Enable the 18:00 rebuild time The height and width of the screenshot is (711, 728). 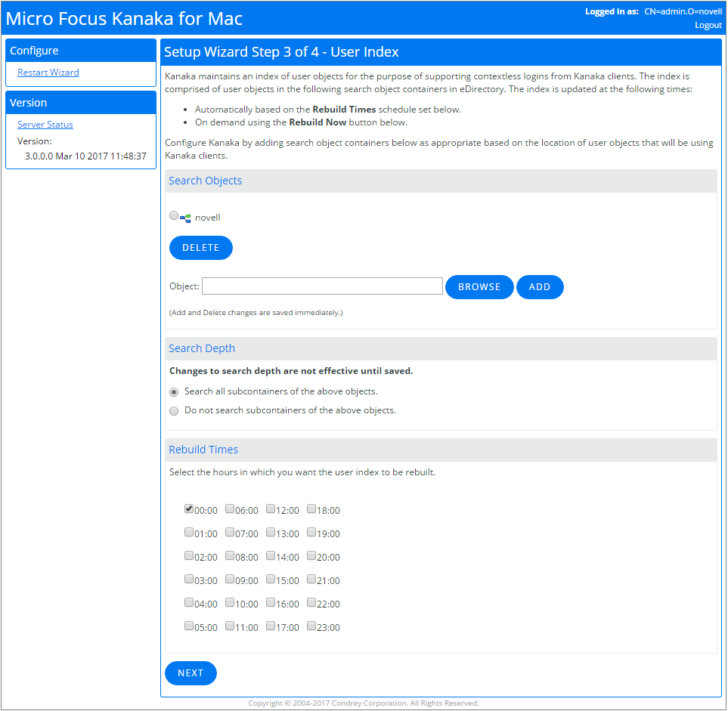pyautogui.click(x=311, y=509)
